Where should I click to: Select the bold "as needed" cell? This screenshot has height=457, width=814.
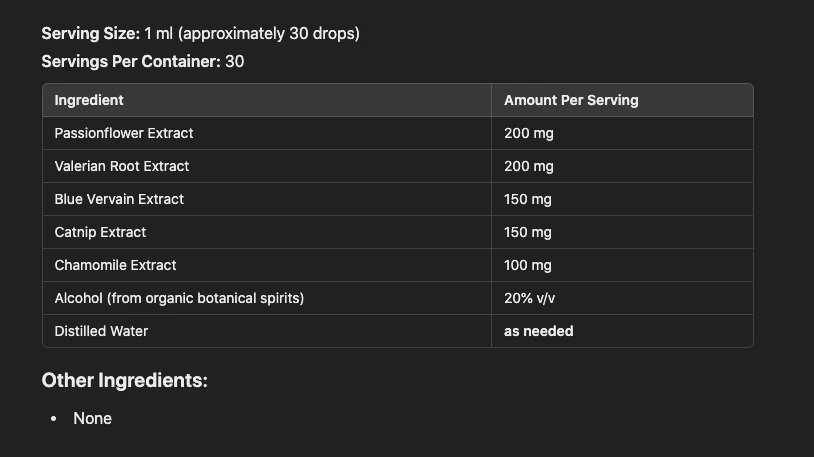[x=538, y=331]
